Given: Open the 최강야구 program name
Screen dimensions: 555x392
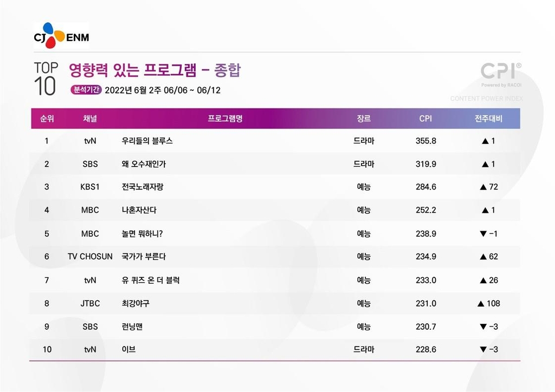Looking at the screenshot, I should point(135,304).
